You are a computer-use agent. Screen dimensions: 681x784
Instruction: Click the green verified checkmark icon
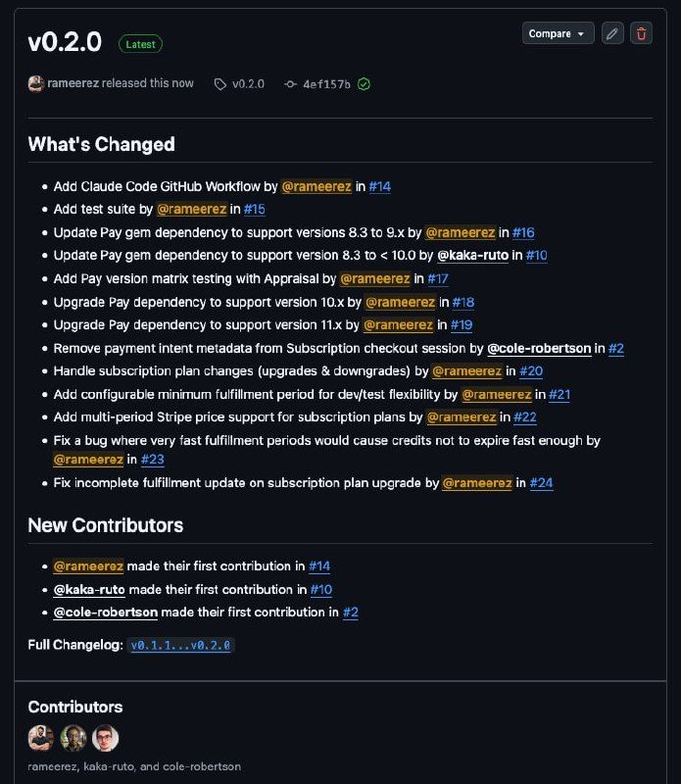pyautogui.click(x=364, y=84)
